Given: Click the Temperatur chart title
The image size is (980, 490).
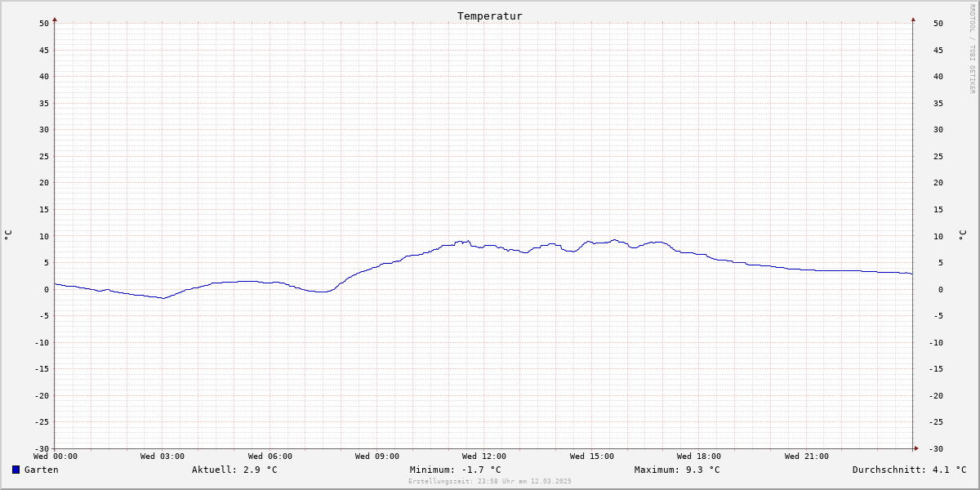Looking at the screenshot, I should (490, 16).
